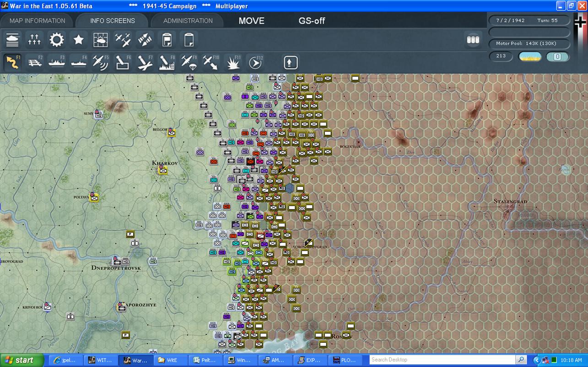The height and width of the screenshot is (367, 588).
Task: Switch to the WitE folder taskbar item
Action: coord(170,360)
